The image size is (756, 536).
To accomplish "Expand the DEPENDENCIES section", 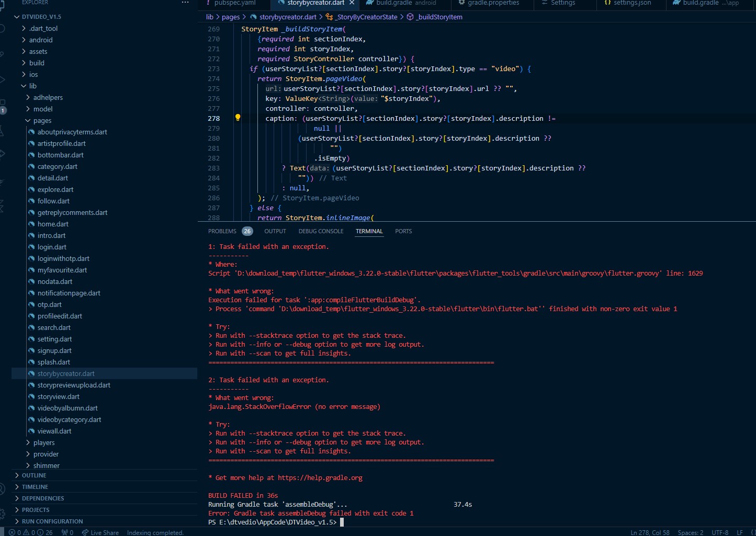I will (104, 498).
